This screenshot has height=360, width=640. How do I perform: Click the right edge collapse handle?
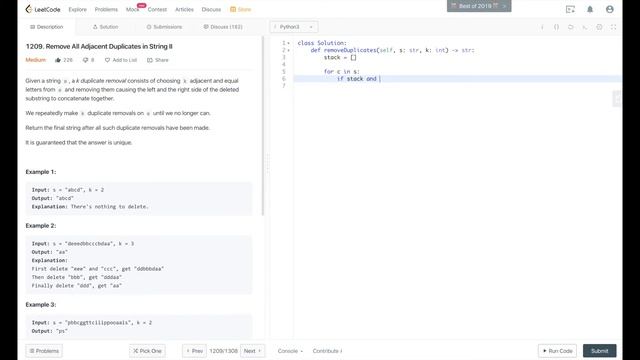(616, 99)
